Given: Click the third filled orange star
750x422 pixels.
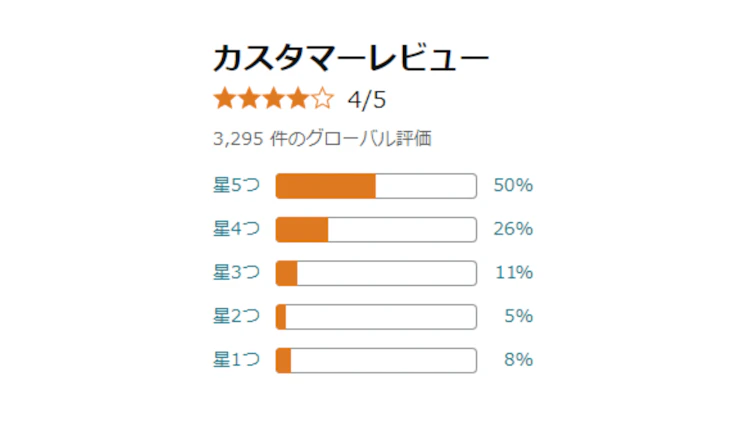Looking at the screenshot, I should tap(273, 99).
